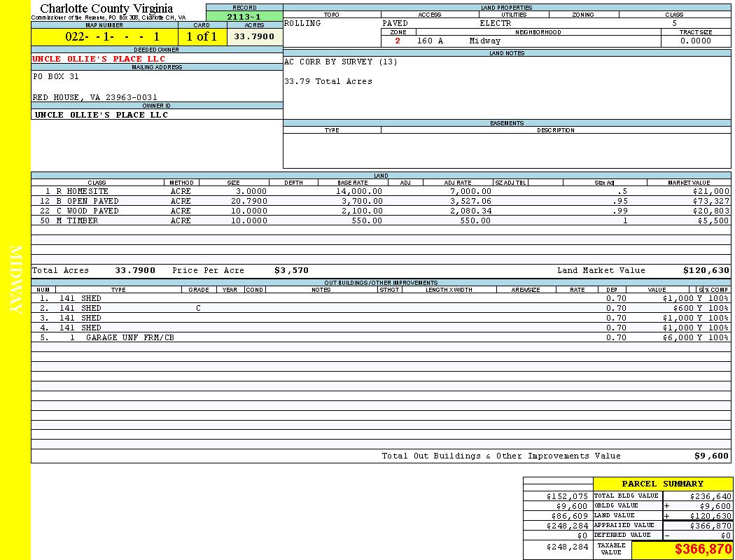Click the acres value 33.7900 in header

click(255, 36)
